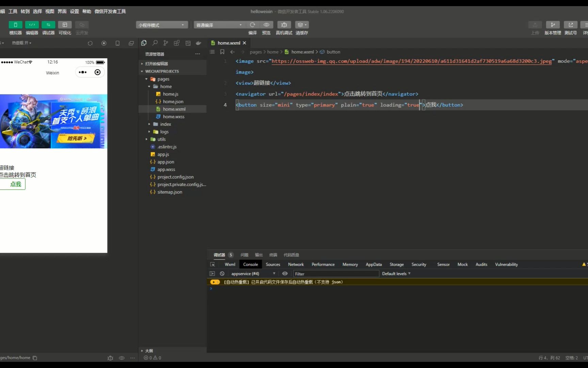
Task: Open the hot reload dropdown
Action: pyautogui.click(x=21, y=43)
